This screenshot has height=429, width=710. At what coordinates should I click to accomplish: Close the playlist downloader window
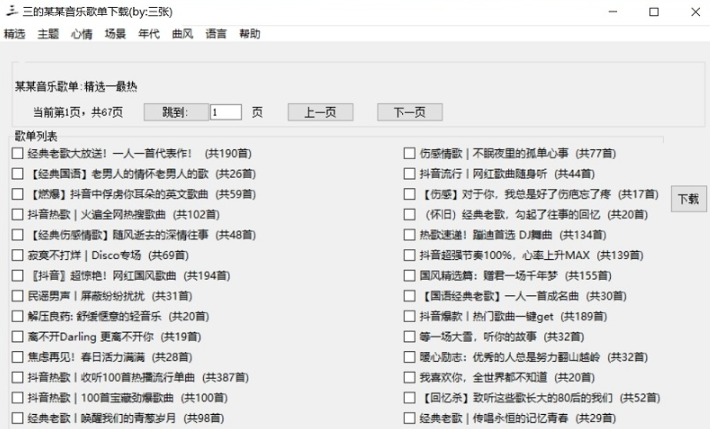696,12
